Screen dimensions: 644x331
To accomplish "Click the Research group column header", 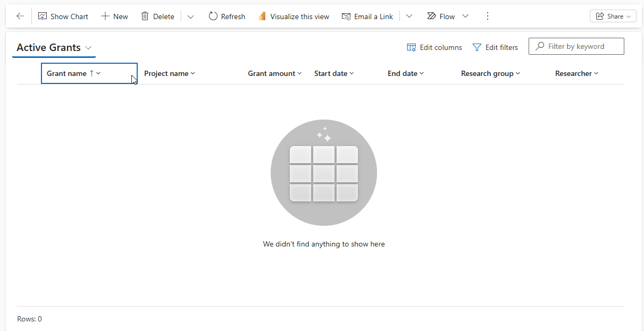I will [490, 73].
